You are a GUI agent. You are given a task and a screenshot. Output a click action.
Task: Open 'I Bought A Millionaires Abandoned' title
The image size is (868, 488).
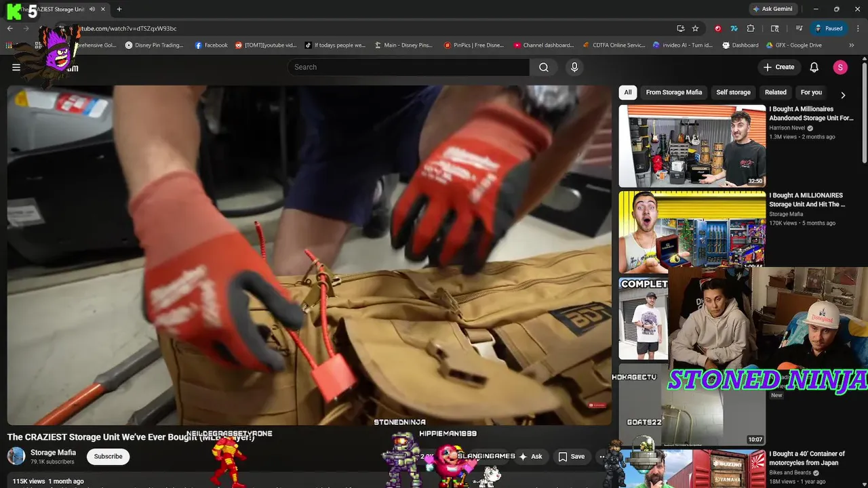click(x=811, y=113)
